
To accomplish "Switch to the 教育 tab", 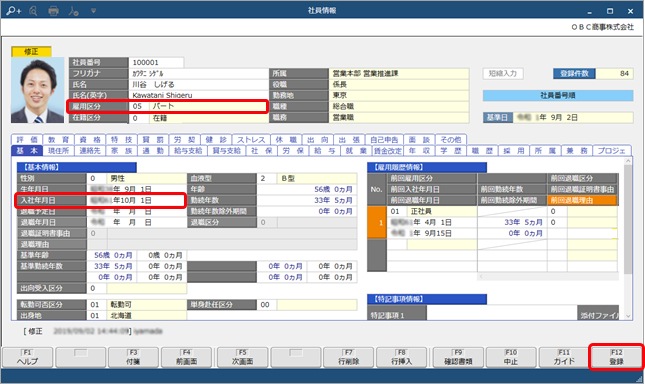I will point(58,140).
